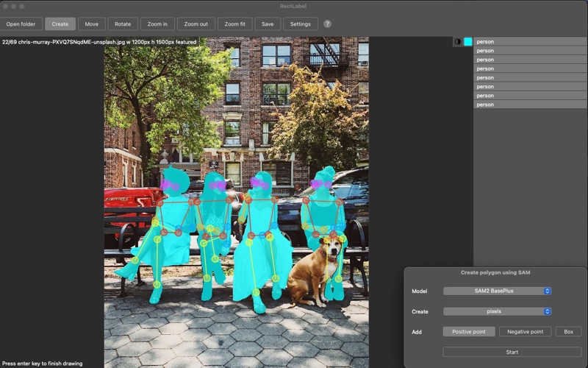The width and height of the screenshot is (588, 368).
Task: Expand the Model dropdown SAM2 BasePlus
Action: 498,291
